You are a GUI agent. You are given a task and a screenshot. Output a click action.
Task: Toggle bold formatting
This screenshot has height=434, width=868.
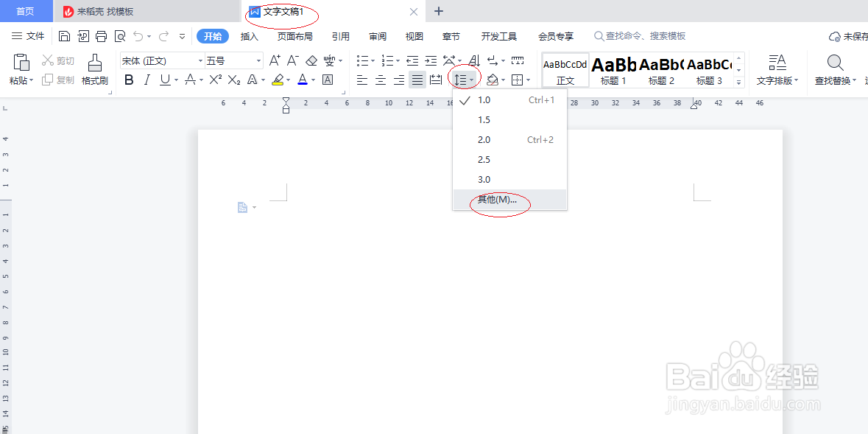130,80
